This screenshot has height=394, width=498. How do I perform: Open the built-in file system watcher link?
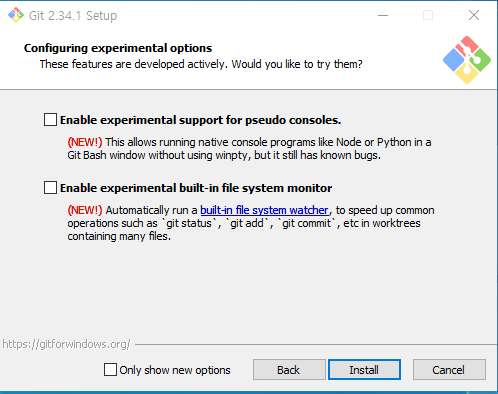[264, 210]
